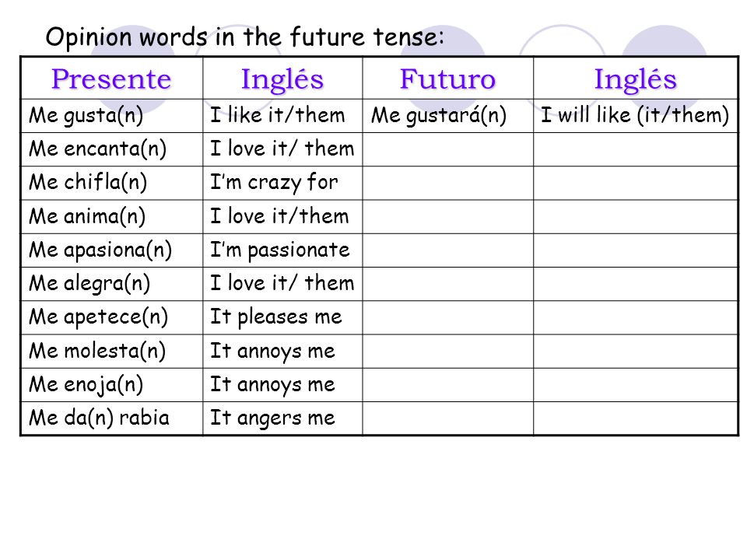This screenshot has width=747, height=560.
Task: Click the first 'Inglés' column header
Action: [x=282, y=78]
